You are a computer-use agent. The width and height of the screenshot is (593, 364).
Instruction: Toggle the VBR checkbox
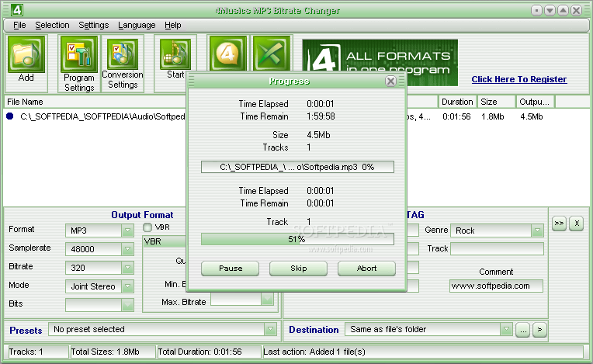pyautogui.click(x=147, y=227)
